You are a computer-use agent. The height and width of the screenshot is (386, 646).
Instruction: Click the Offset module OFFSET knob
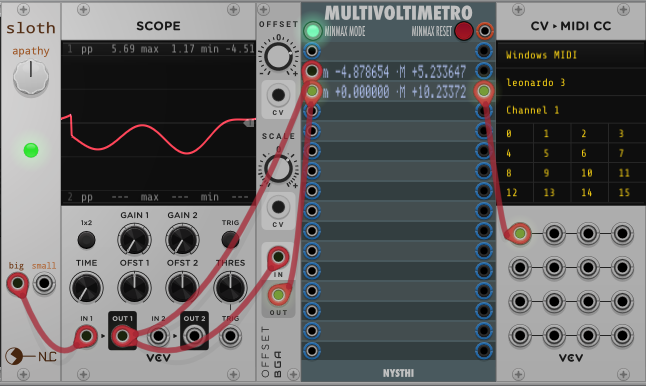pyautogui.click(x=278, y=56)
